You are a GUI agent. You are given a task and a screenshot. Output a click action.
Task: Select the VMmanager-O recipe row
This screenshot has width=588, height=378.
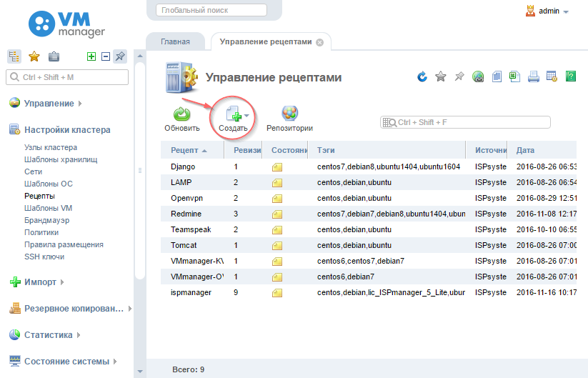(369, 277)
